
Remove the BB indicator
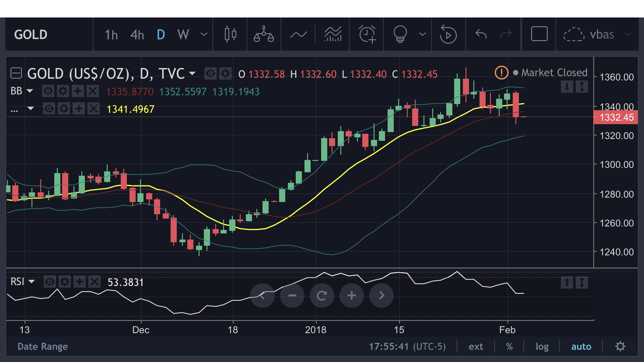click(93, 91)
